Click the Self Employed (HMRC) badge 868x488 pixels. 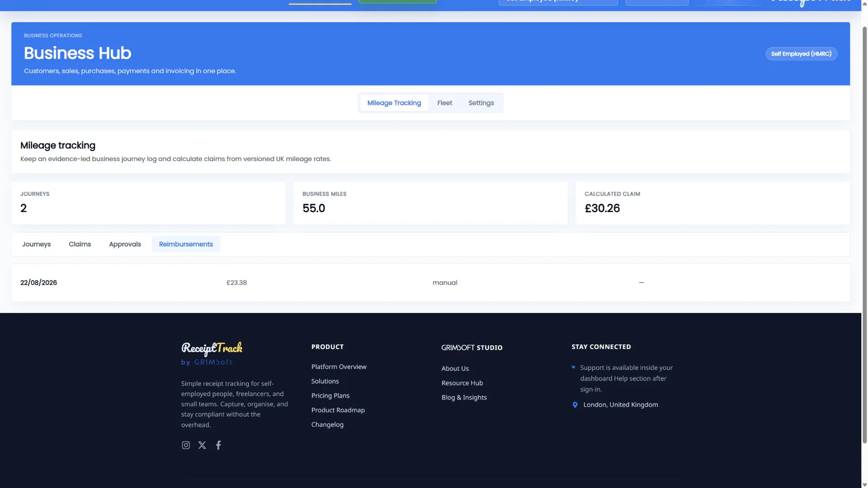pos(801,54)
